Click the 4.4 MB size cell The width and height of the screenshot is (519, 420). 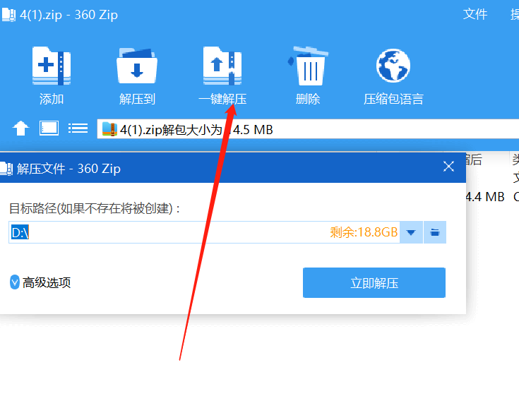click(x=484, y=197)
